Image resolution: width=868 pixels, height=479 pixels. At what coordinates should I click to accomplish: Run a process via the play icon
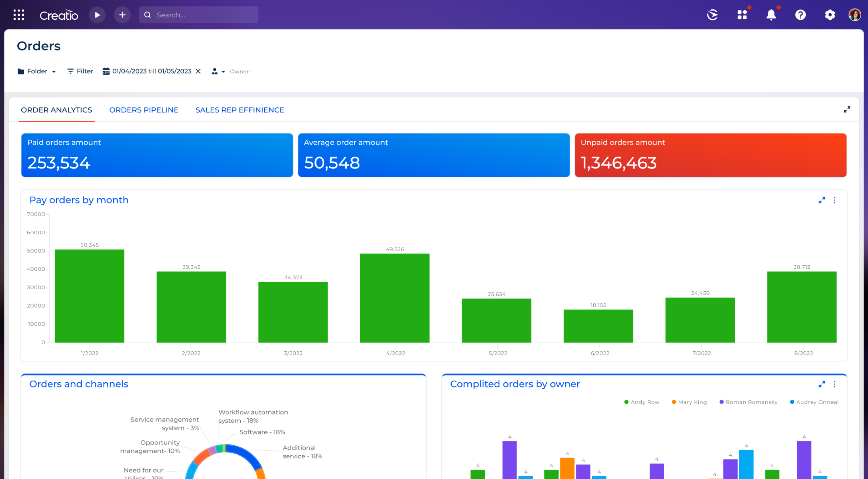pos(97,15)
